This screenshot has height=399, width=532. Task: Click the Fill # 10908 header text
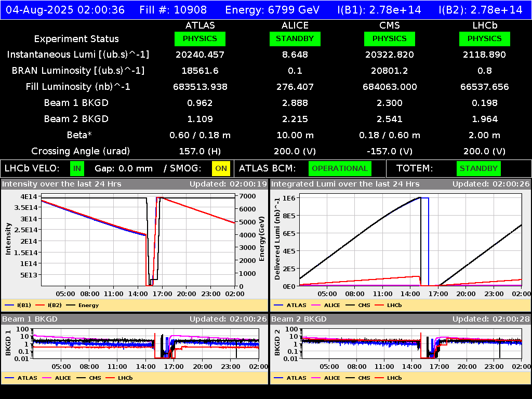[173, 9]
